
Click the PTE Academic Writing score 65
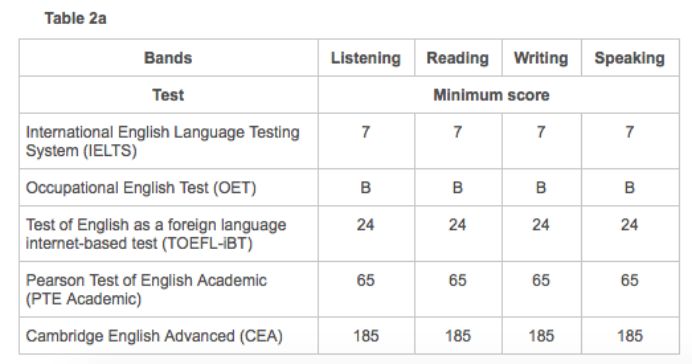pyautogui.click(x=541, y=280)
